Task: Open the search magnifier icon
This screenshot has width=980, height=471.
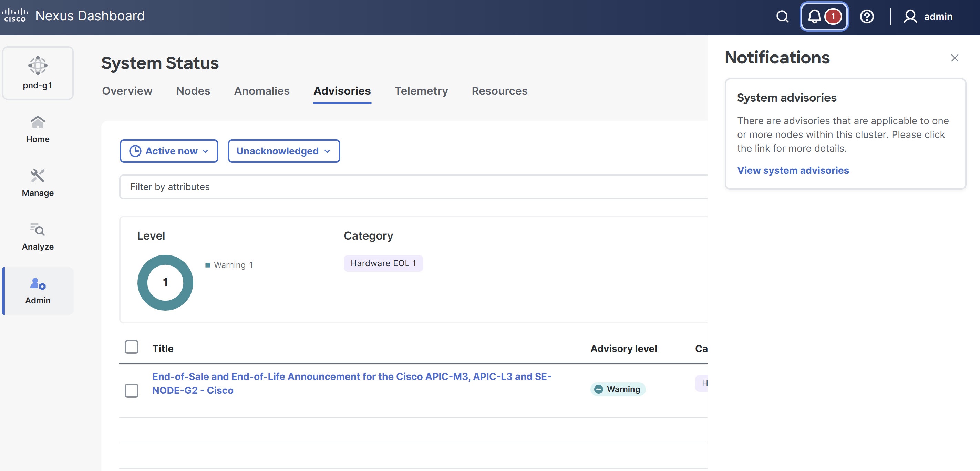Action: (x=782, y=16)
